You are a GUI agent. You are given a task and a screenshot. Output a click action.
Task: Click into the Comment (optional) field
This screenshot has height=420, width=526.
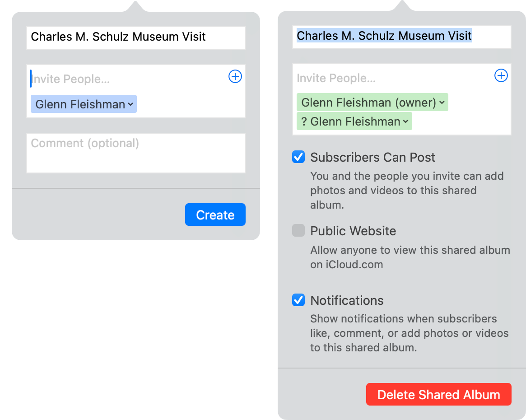(135, 153)
